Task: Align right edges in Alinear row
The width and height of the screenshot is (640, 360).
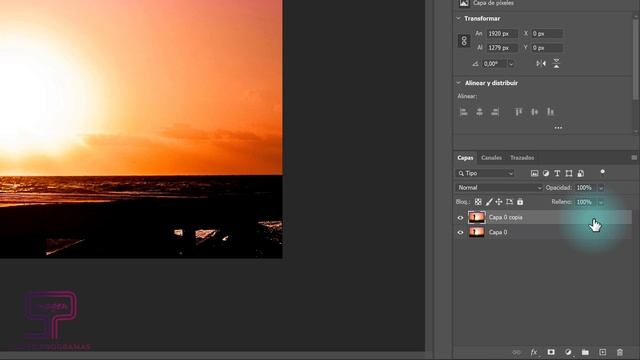Action: (495, 112)
